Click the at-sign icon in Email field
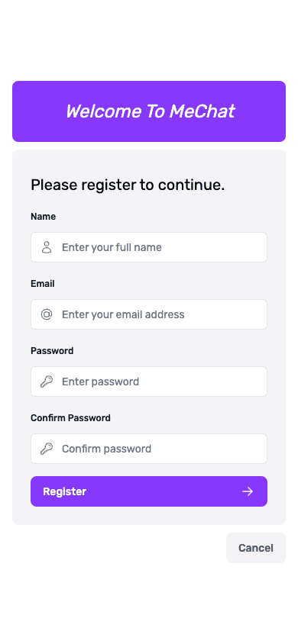The image size is (298, 644). pyautogui.click(x=47, y=314)
